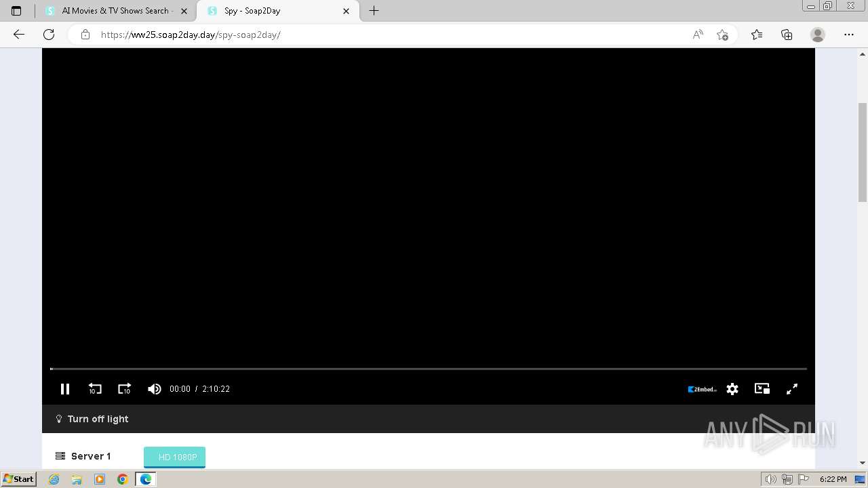Show the desktop via taskbar corner
Screen dimensions: 868x488
860,479
